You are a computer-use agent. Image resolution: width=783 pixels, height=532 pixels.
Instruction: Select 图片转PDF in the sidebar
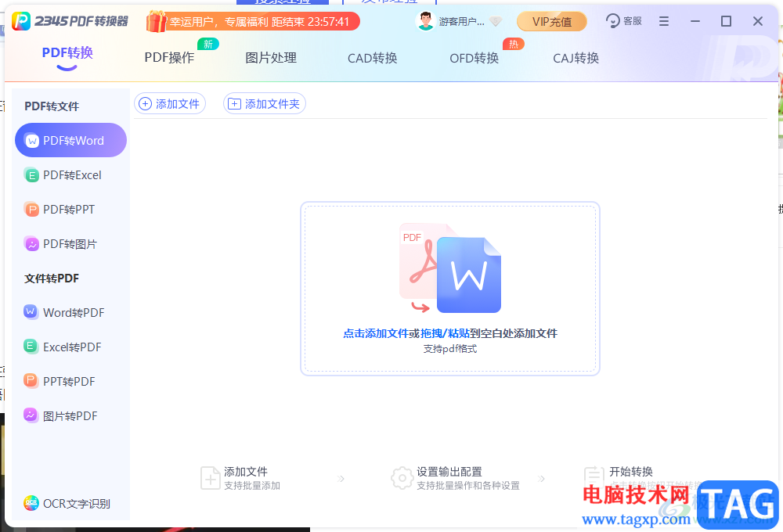[71, 415]
